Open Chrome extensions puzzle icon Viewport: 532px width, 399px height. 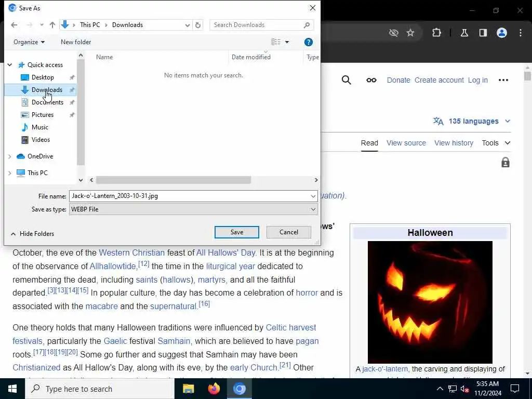pyautogui.click(x=436, y=33)
